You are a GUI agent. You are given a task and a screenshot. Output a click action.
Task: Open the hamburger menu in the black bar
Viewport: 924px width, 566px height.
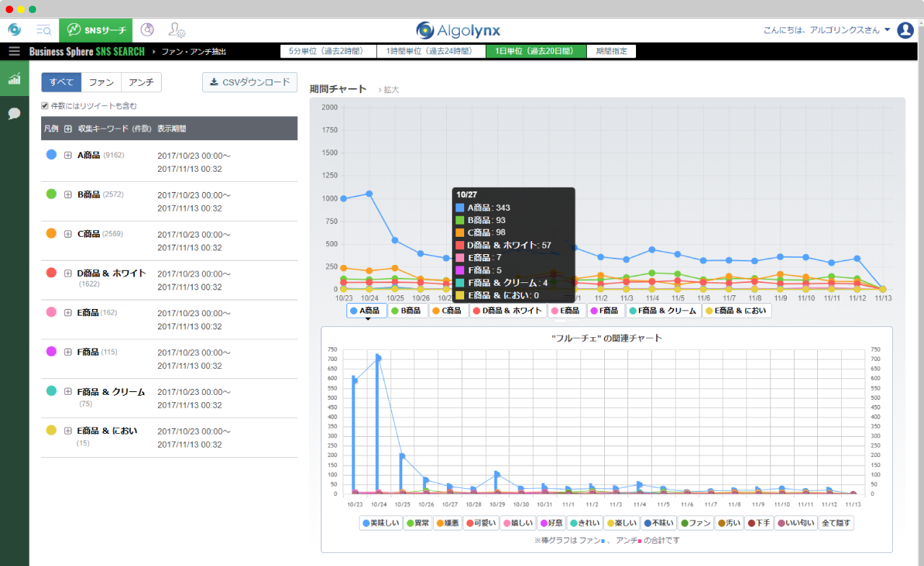[x=14, y=51]
